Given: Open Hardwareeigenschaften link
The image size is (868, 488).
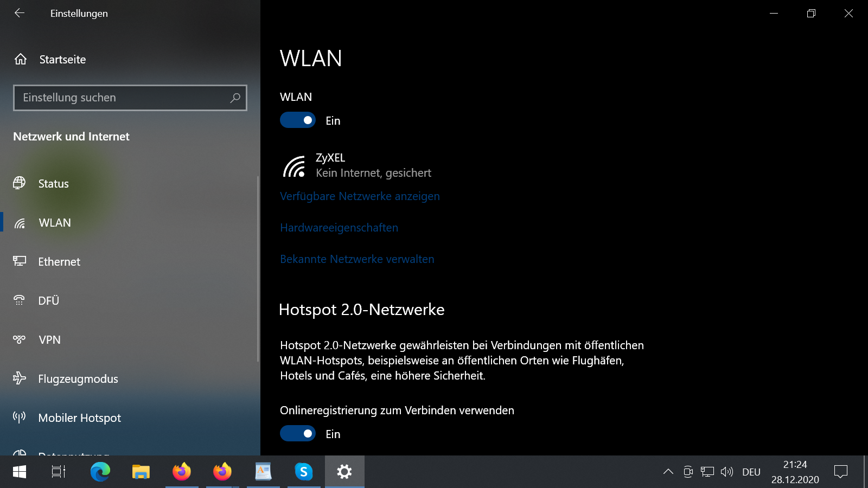Looking at the screenshot, I should click(x=339, y=228).
